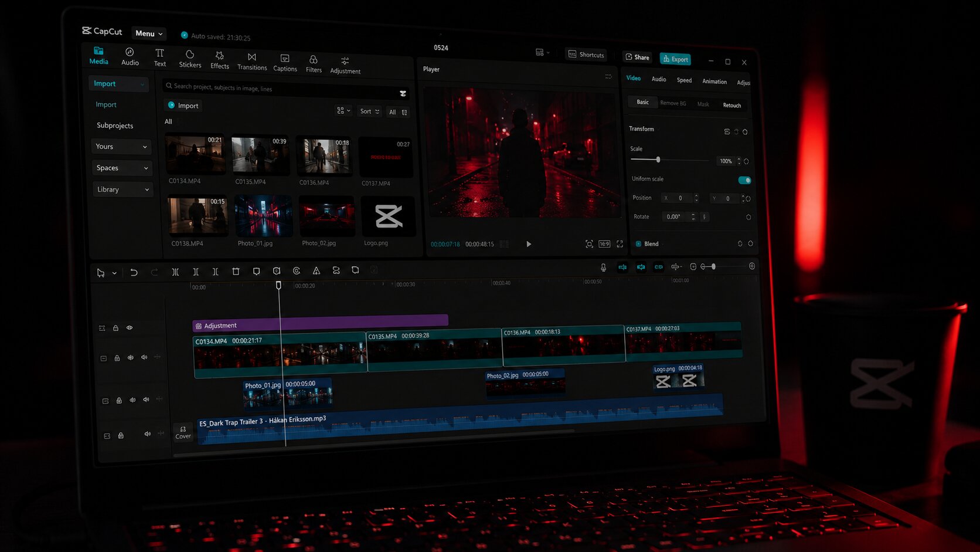
Task: Open the Menu in the title bar
Action: click(149, 33)
